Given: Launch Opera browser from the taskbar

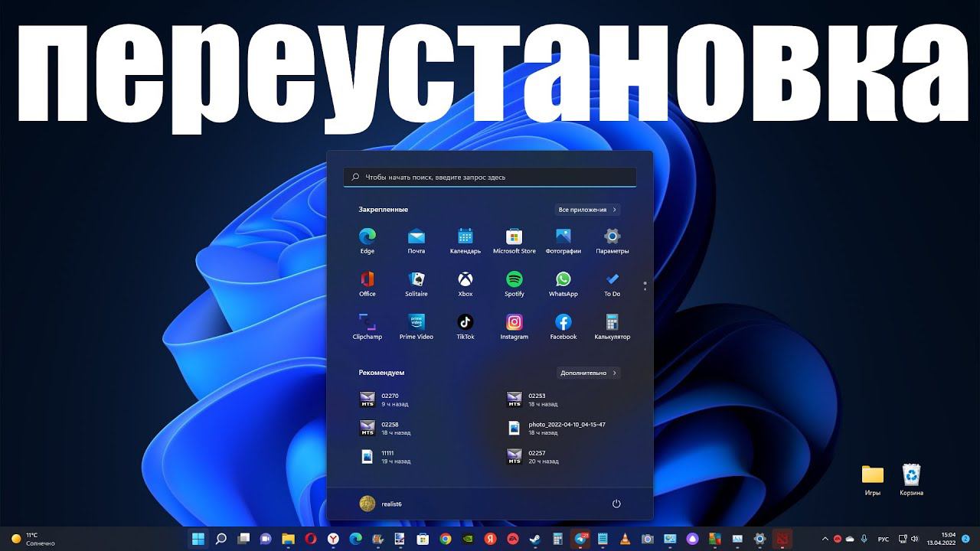Looking at the screenshot, I should point(311,539).
